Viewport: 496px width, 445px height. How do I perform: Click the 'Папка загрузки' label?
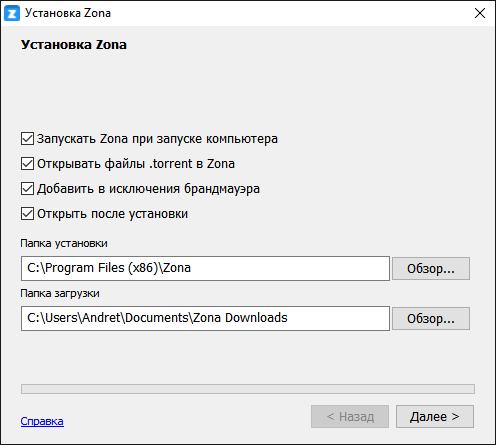60,293
